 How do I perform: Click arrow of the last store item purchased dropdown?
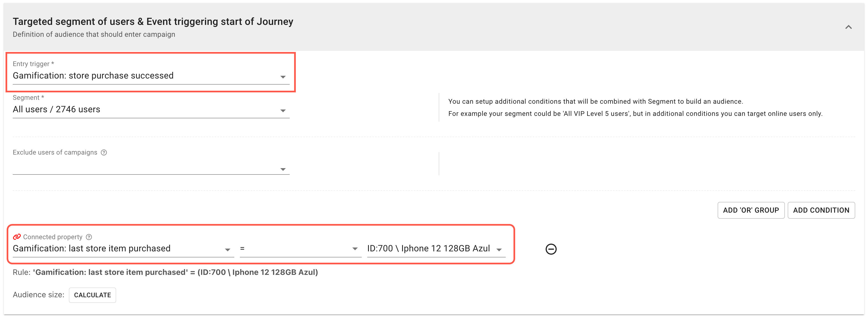[x=227, y=250]
